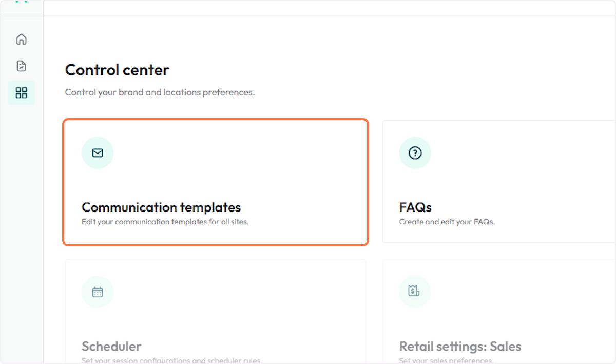
Task: Click the question mark icon on FAQs card
Action: click(415, 152)
